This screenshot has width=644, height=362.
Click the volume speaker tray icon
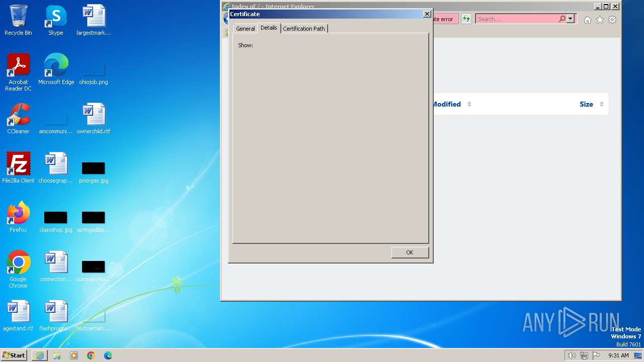coord(572,355)
